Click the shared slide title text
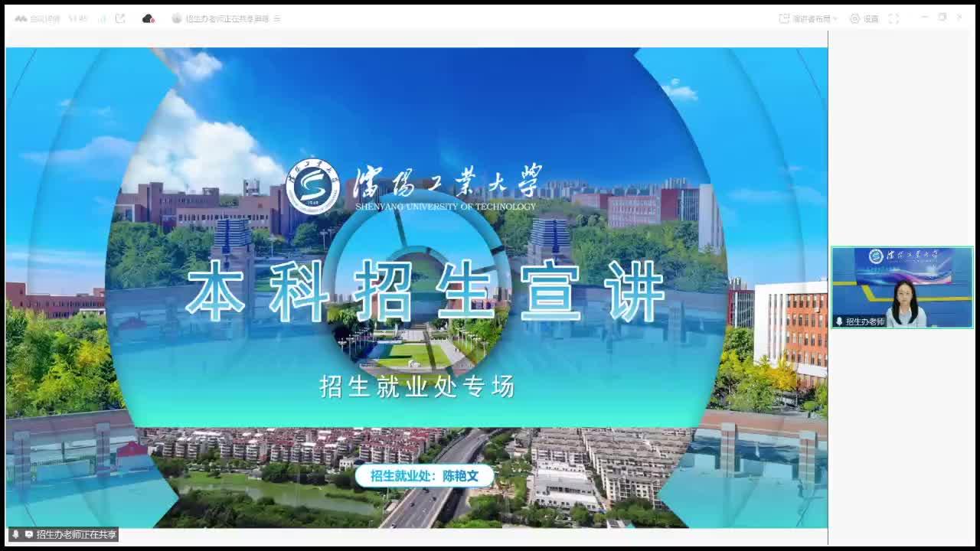980x551 pixels. [x=426, y=291]
